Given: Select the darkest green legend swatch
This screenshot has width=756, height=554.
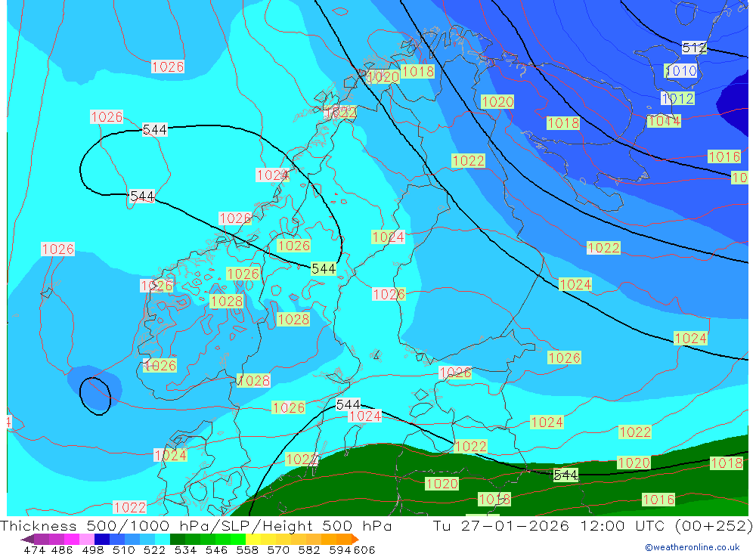Looking at the screenshot, I should pyautogui.click(x=178, y=539).
